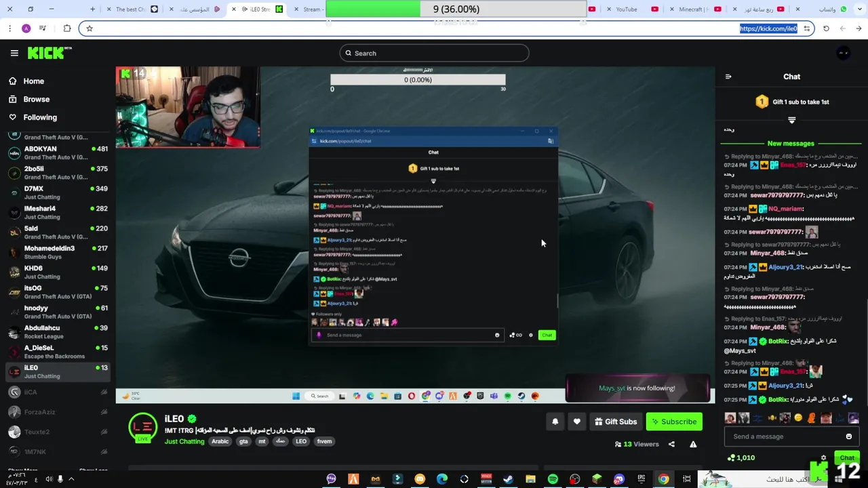Viewport: 868px width, 488px height.
Task: Open Steam from the taskbar
Action: (508, 479)
